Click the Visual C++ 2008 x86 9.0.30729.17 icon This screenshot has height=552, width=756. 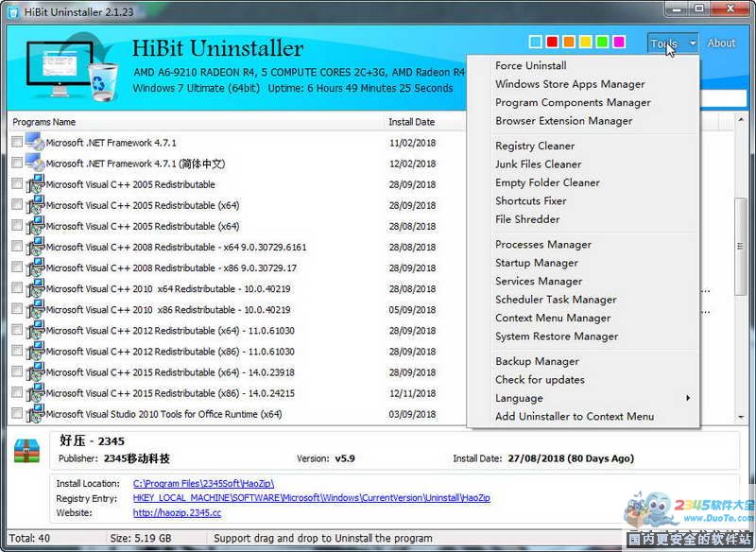pyautogui.click(x=35, y=267)
